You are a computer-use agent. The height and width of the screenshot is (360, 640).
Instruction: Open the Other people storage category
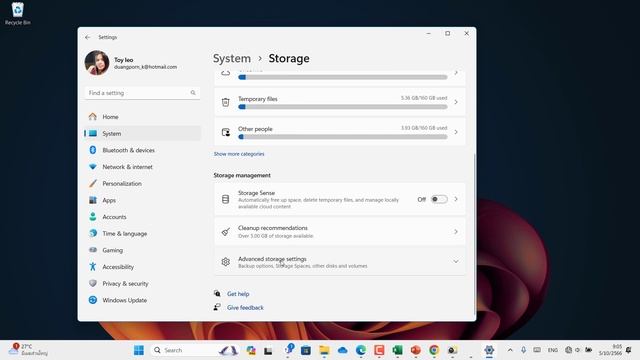click(x=340, y=132)
